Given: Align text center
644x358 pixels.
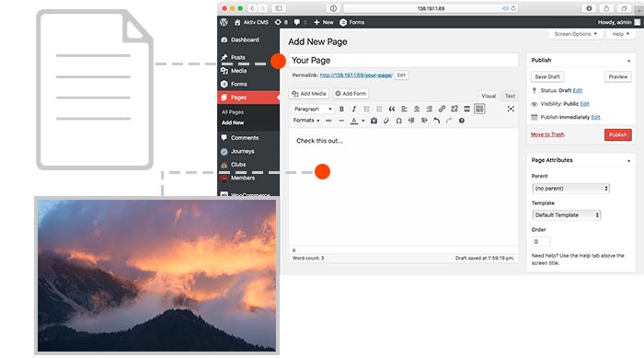Looking at the screenshot, I should click(x=417, y=109).
